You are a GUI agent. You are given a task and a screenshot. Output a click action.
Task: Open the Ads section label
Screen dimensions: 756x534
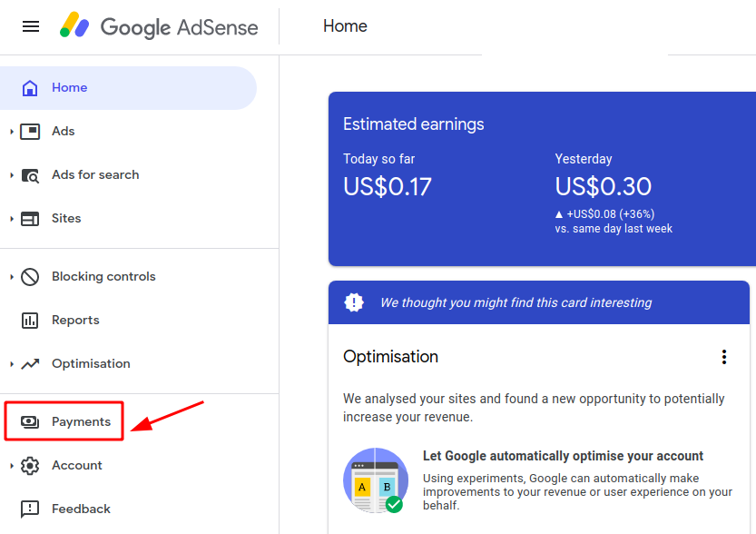64,131
